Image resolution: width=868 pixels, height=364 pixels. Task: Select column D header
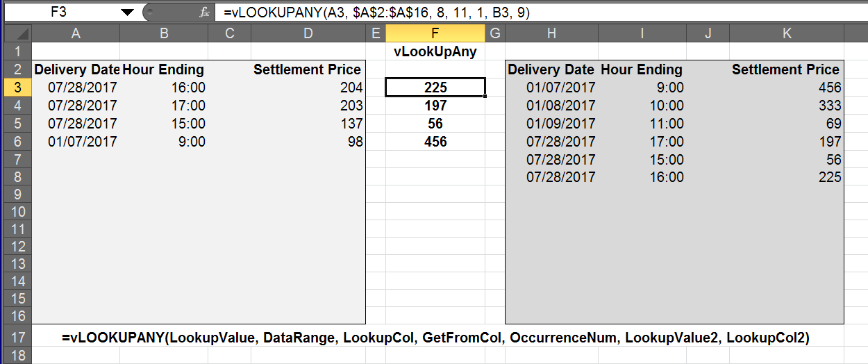(x=308, y=33)
